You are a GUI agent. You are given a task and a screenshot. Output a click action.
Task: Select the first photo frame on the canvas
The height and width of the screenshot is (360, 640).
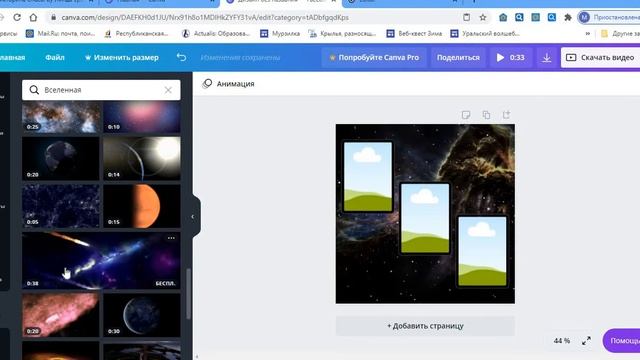[x=368, y=177]
